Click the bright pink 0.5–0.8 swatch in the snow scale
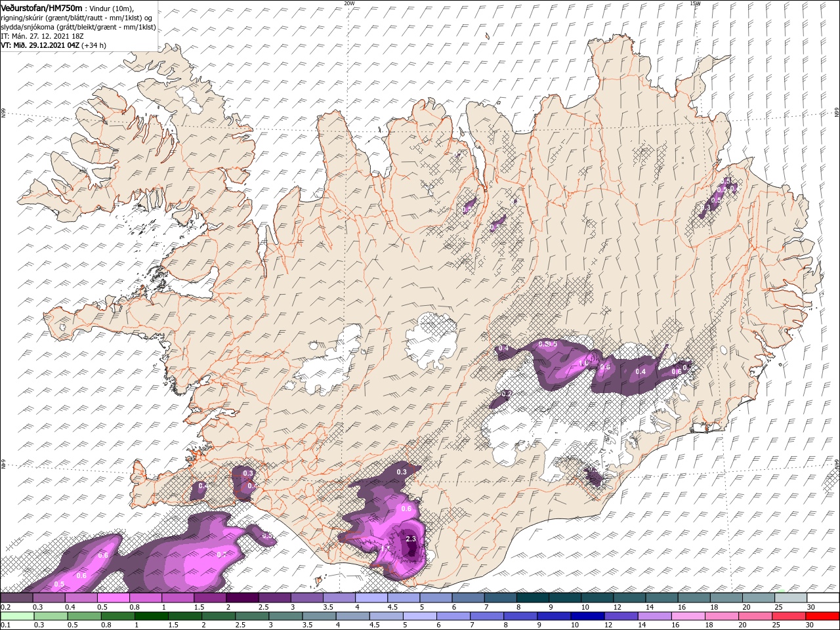This screenshot has height=630, width=840. click(x=114, y=598)
